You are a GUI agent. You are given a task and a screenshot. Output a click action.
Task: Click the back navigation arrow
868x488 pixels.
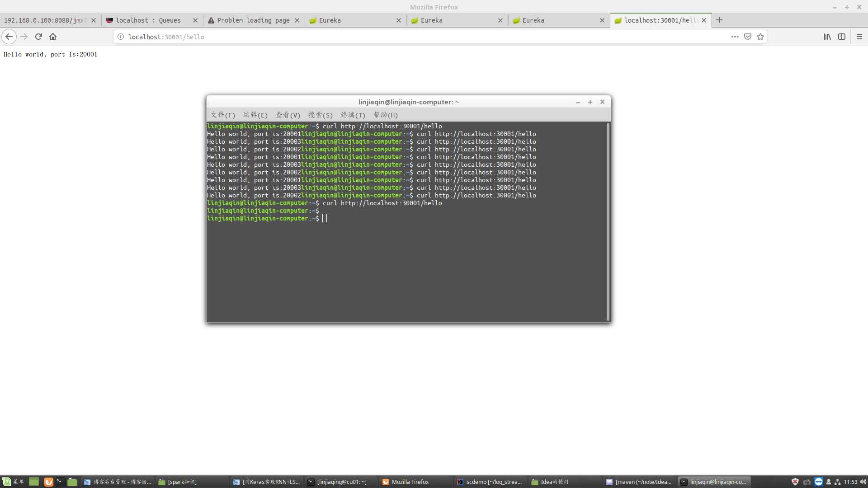click(x=9, y=36)
